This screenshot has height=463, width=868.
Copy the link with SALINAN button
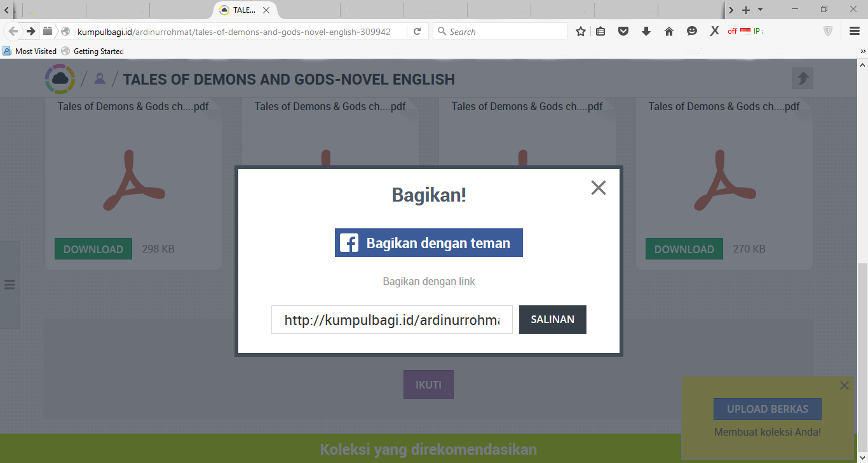pyautogui.click(x=553, y=319)
